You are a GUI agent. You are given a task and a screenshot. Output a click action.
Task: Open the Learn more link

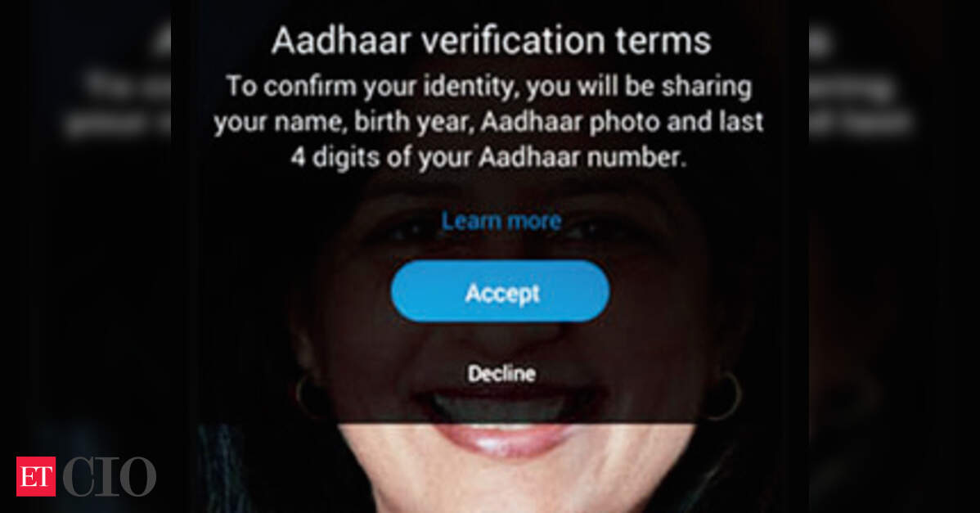pos(501,221)
